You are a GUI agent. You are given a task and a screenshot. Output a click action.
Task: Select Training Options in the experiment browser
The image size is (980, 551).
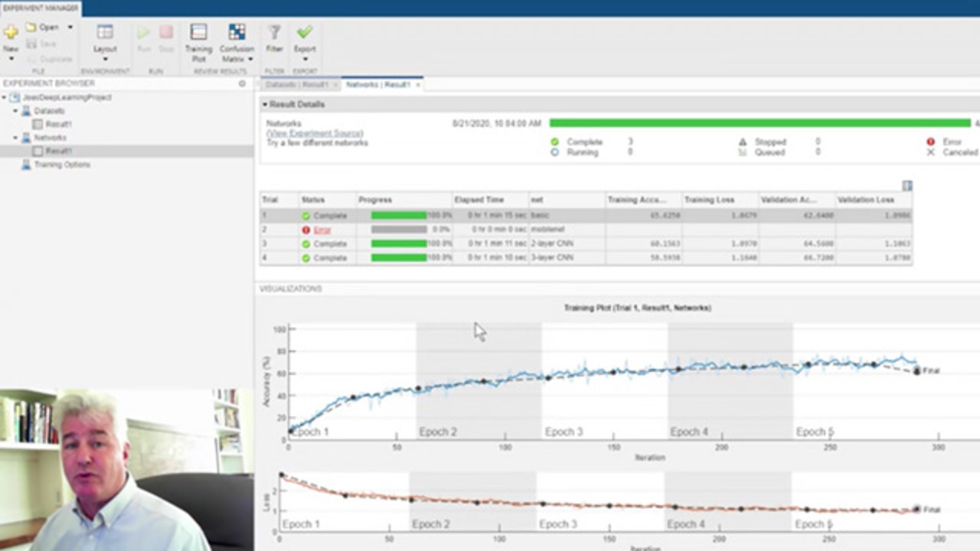(x=61, y=165)
